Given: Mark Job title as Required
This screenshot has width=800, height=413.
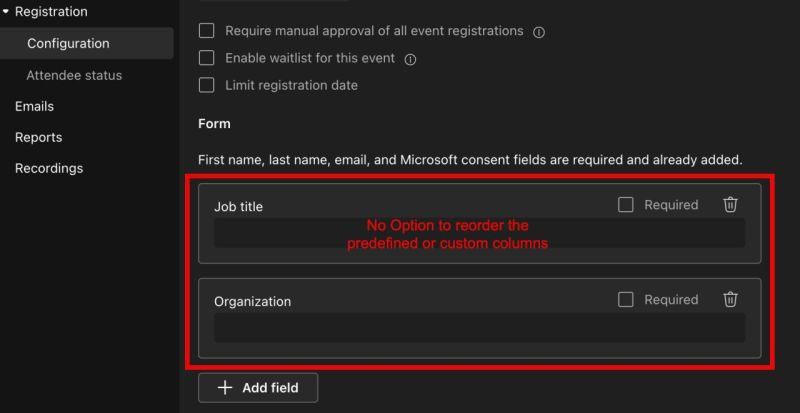Looking at the screenshot, I should click(x=626, y=205).
